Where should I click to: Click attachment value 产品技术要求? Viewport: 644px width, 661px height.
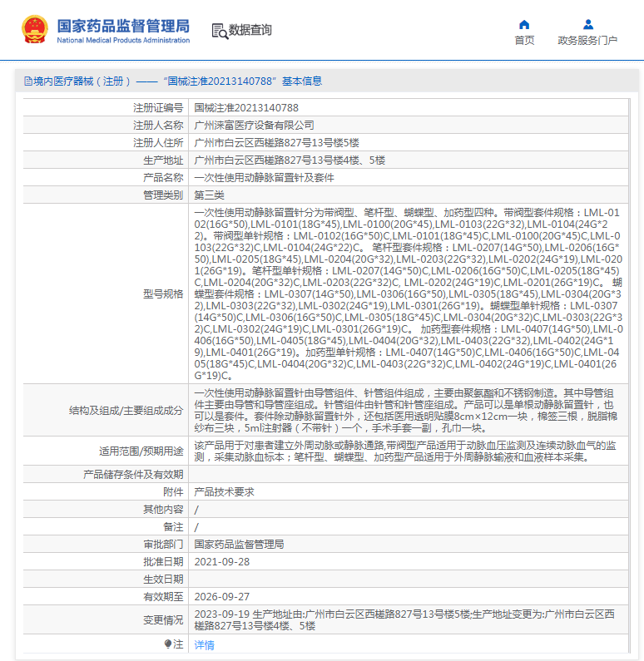[224, 492]
